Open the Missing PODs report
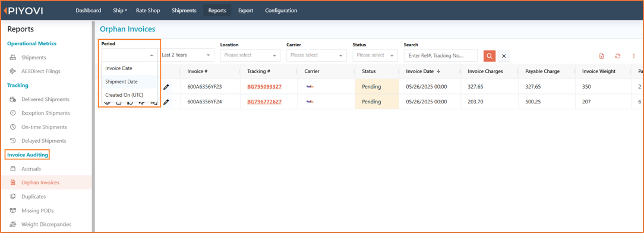The image size is (644, 233). pyautogui.click(x=37, y=210)
